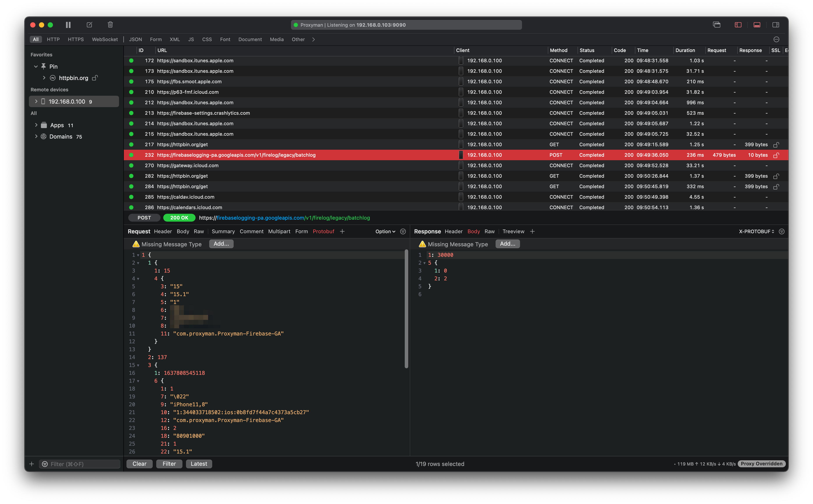Click the trash clear session icon
The width and height of the screenshot is (813, 504).
pos(110,25)
